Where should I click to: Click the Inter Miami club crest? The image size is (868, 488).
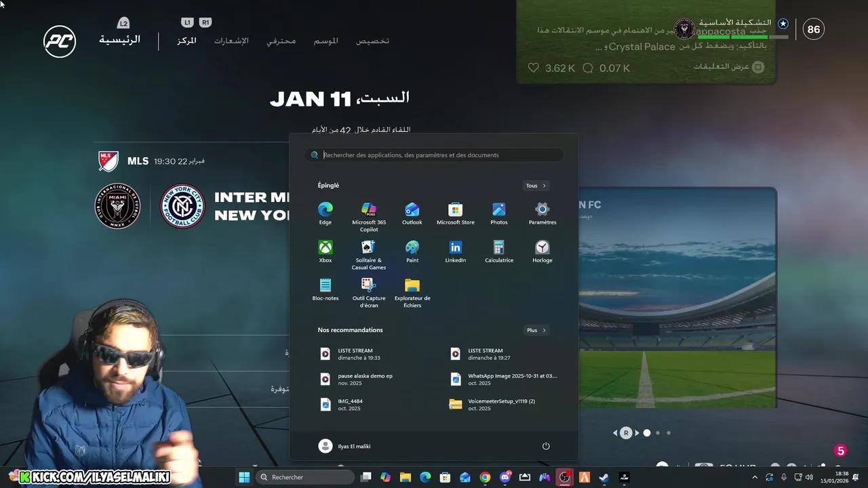point(117,206)
